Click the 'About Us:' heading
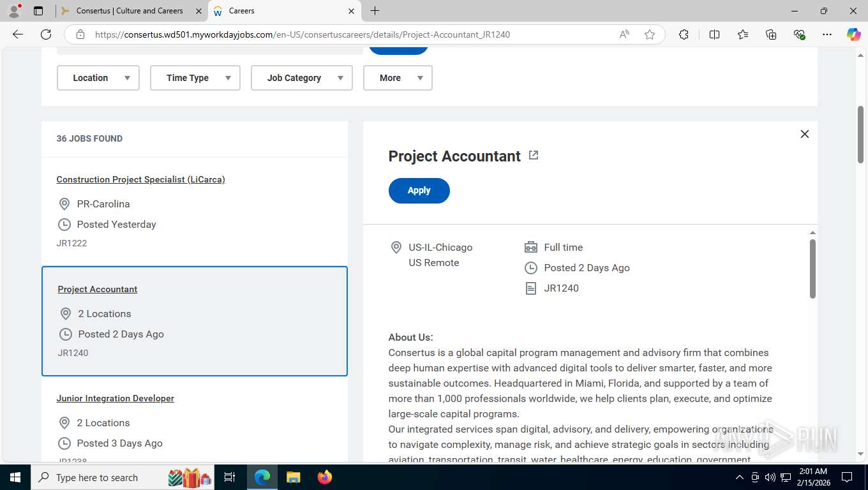Viewport: 868px width, 490px height. point(410,338)
